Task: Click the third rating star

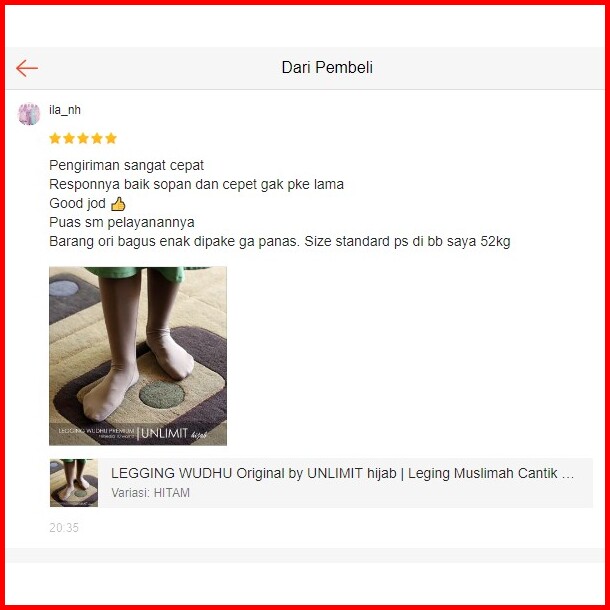Action: [83, 138]
